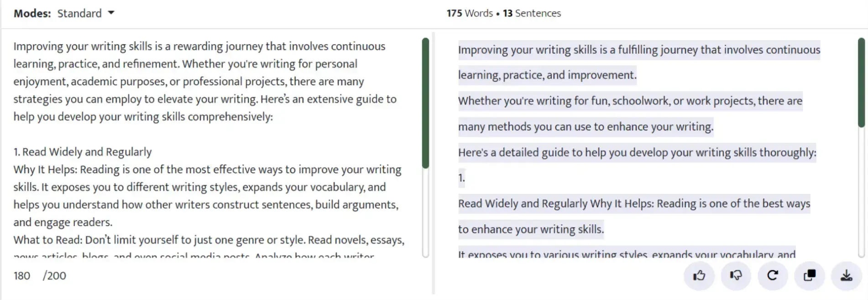Copy the paraphrased text to clipboard
This screenshot has height=300, width=868.
[810, 275]
